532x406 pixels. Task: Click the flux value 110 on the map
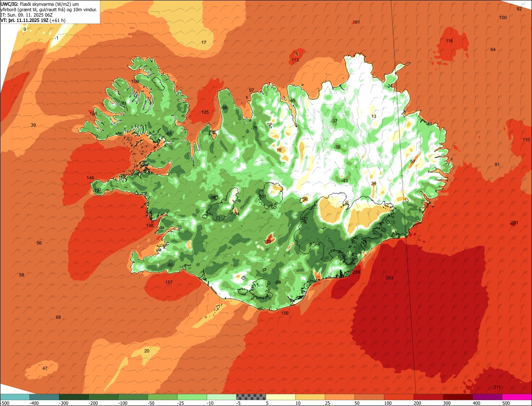[526, 139]
